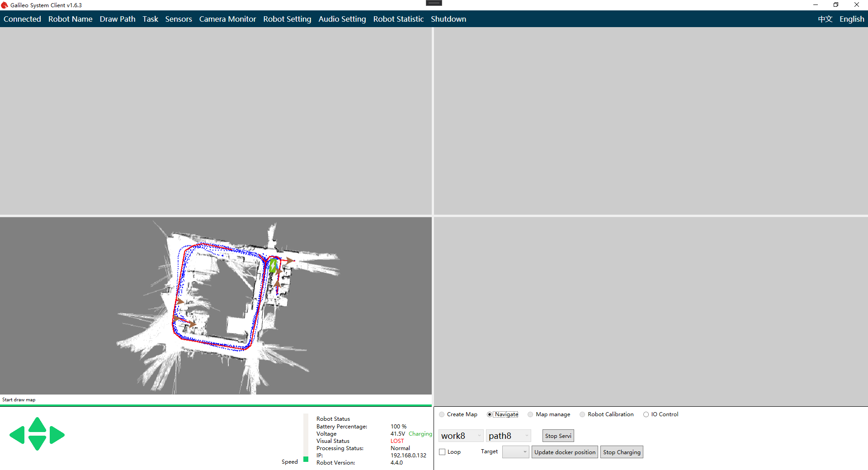Switch interface language to 中文
The width and height of the screenshot is (868, 470).
[x=825, y=19]
